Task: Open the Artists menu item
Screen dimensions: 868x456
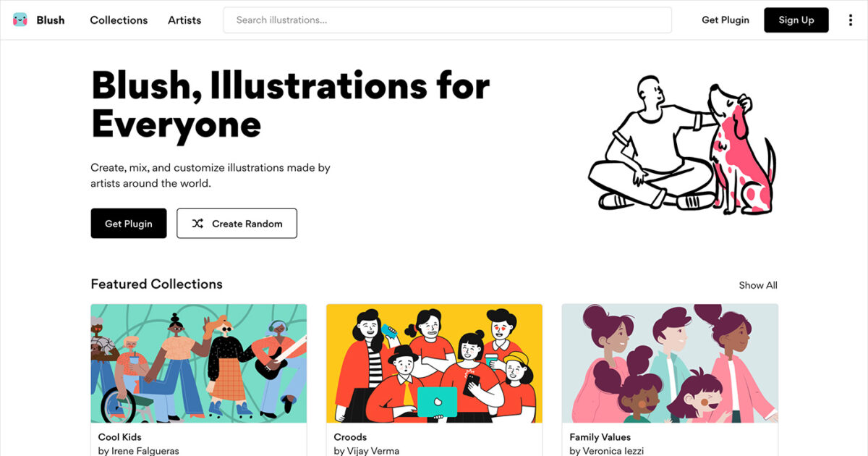Action: (184, 20)
